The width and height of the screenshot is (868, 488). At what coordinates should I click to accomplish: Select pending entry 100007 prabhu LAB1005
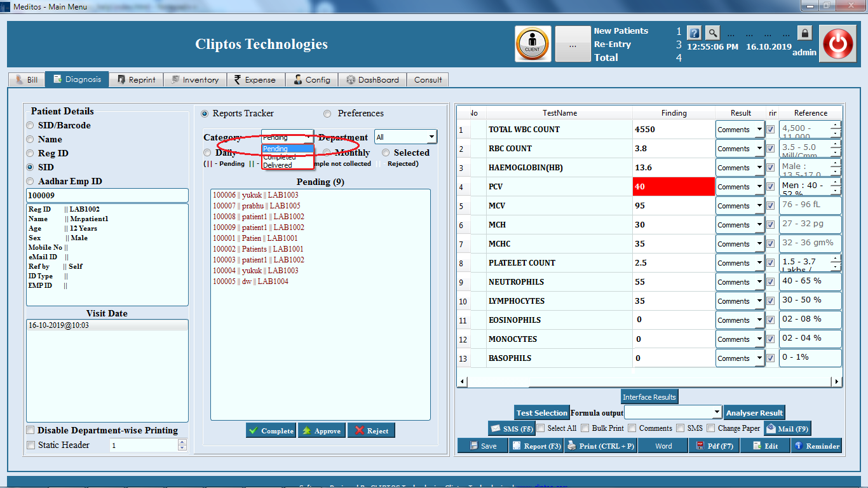pyautogui.click(x=257, y=206)
